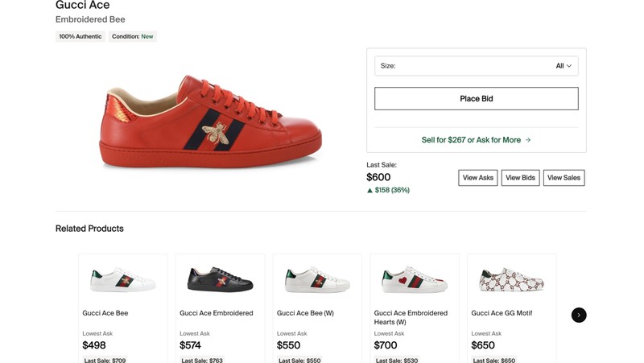Open the Gucci Ace Bee (W) thumbnail
The width and height of the screenshot is (644, 363).
(317, 280)
